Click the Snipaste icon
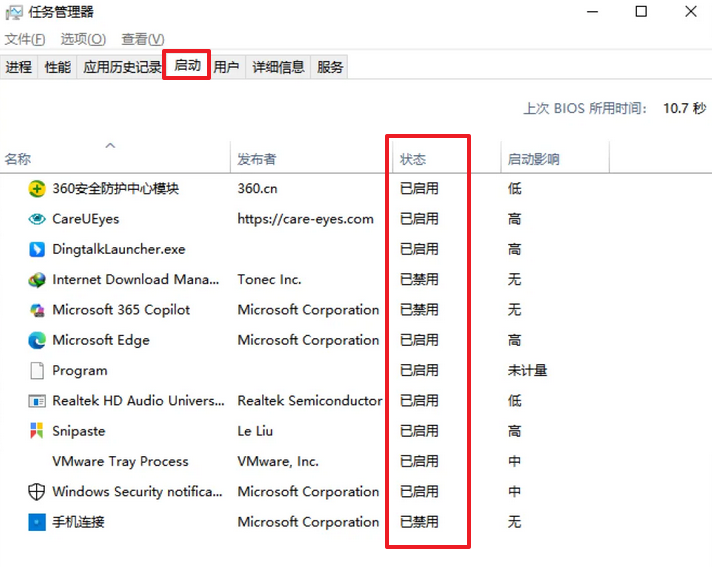Image resolution: width=712 pixels, height=567 pixels. tap(37, 431)
